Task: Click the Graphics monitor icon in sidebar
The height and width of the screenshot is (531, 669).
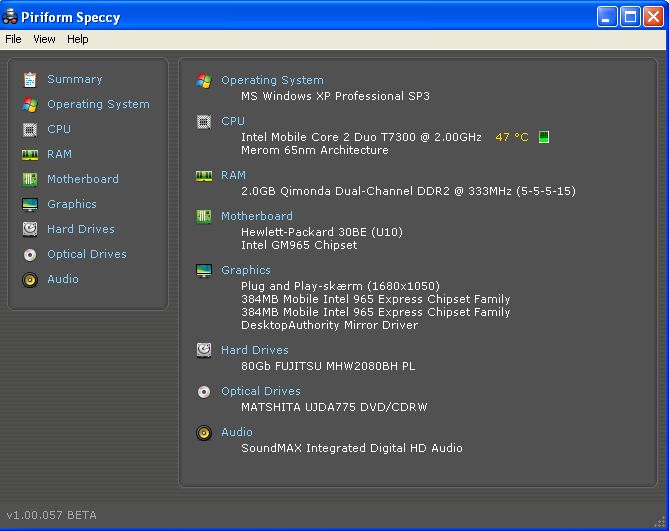Action: [29, 204]
